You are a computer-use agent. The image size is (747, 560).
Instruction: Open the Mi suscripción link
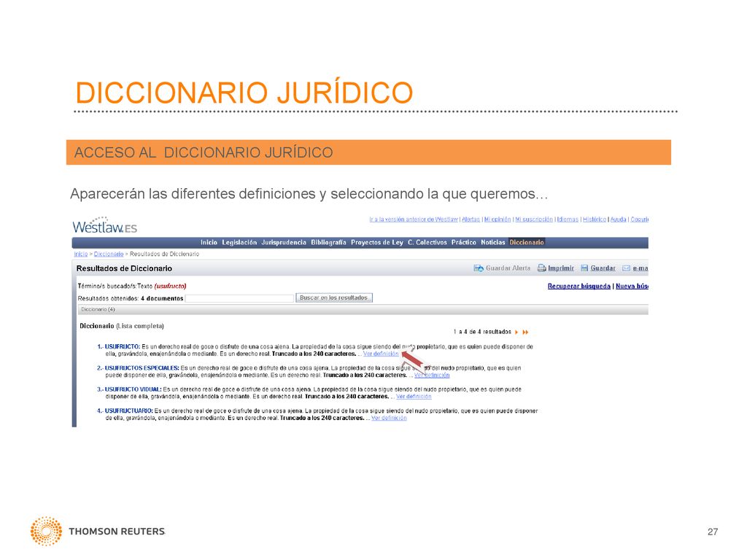click(x=533, y=219)
